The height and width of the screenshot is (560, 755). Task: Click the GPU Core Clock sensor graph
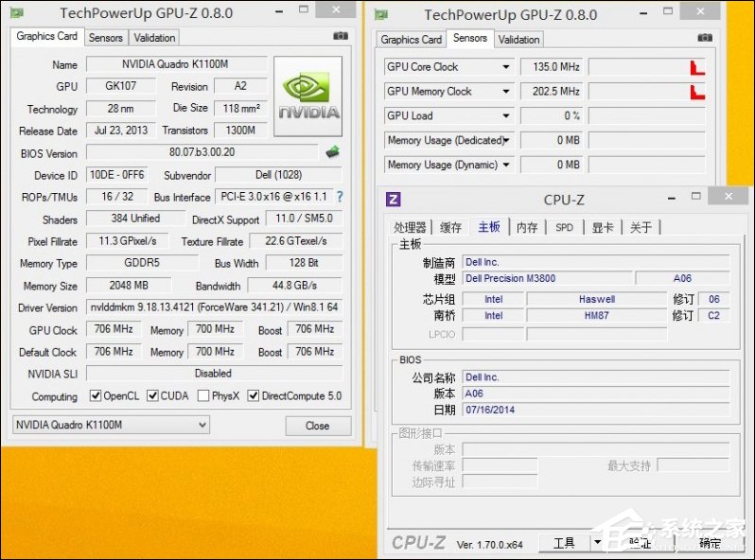click(647, 67)
